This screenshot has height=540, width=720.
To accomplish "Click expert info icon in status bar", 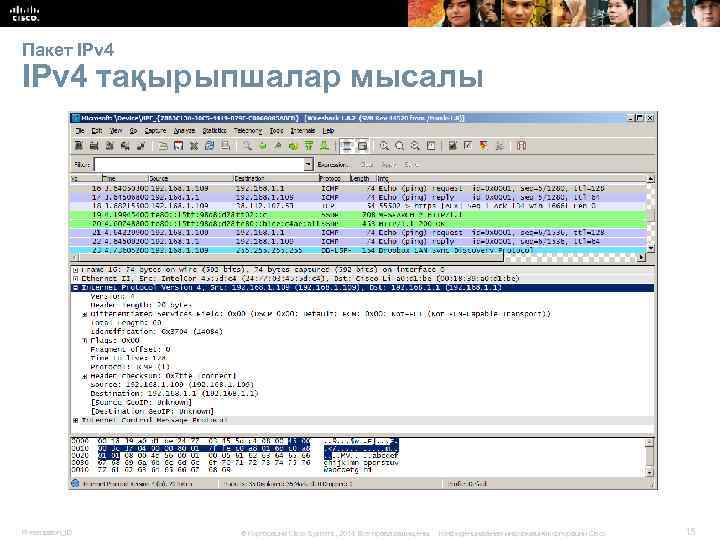I will pos(76,484).
